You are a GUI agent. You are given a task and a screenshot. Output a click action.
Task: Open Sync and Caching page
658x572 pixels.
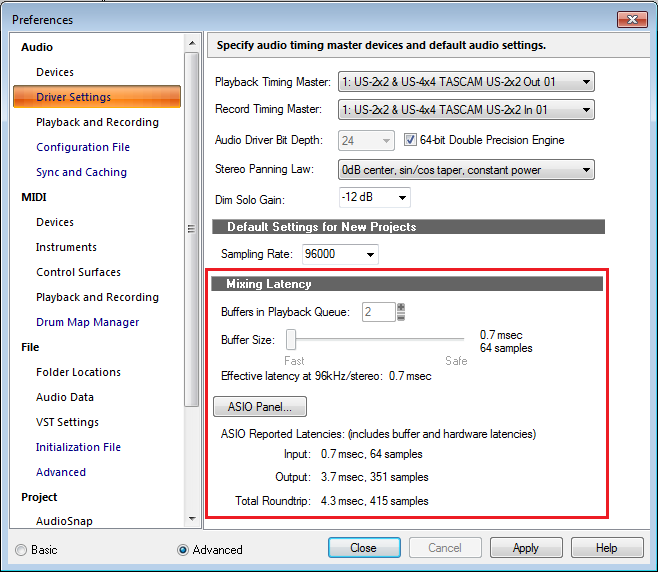[x=81, y=172]
